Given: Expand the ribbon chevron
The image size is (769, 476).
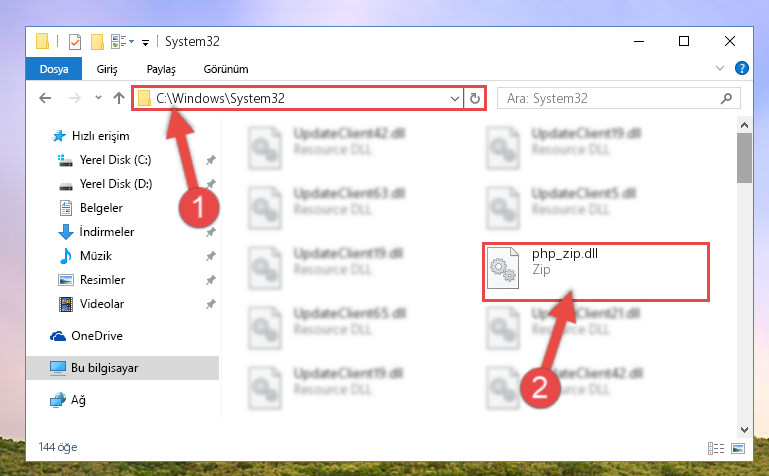Looking at the screenshot, I should (x=719, y=68).
